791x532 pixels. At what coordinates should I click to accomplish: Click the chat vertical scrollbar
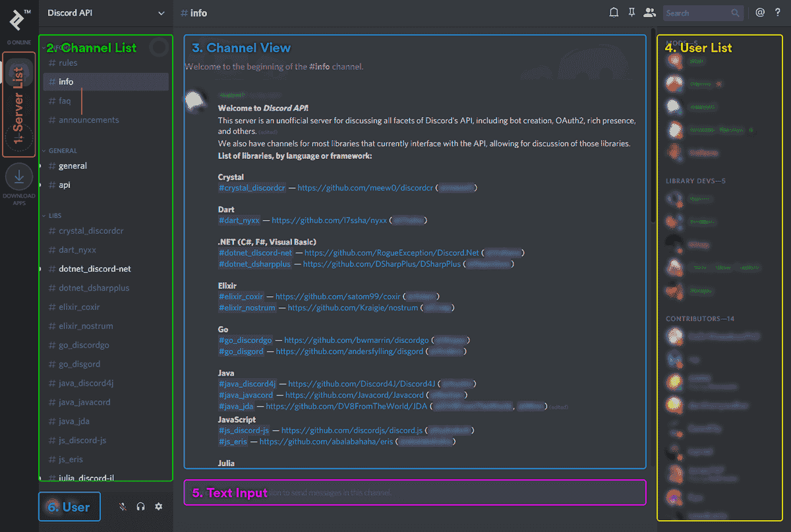click(x=653, y=125)
